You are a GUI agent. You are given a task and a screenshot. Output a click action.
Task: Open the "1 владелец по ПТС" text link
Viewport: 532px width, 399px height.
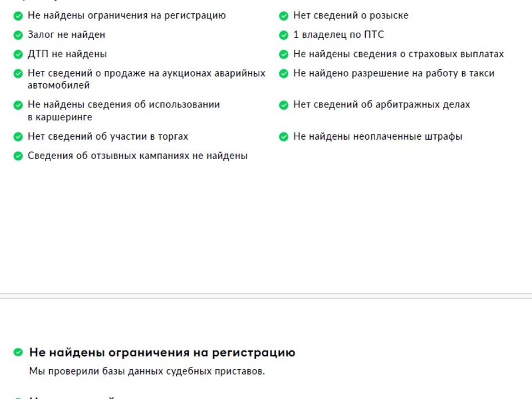pyautogui.click(x=339, y=34)
